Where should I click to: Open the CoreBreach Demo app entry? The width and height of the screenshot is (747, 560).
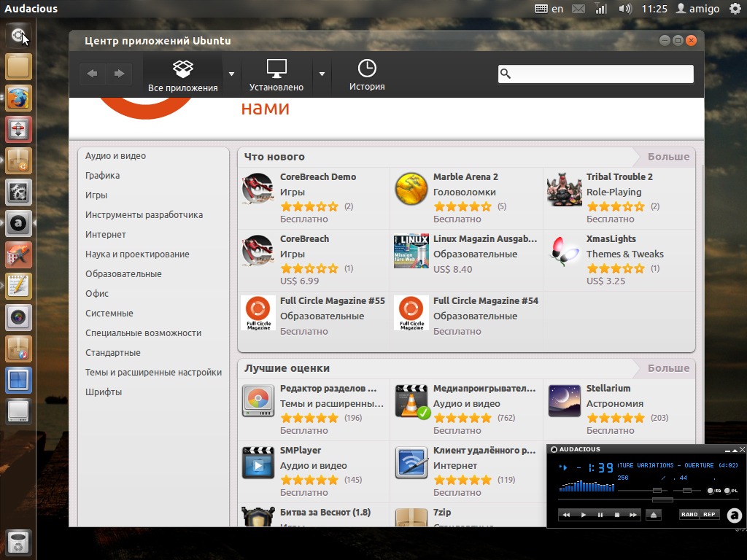coord(314,198)
